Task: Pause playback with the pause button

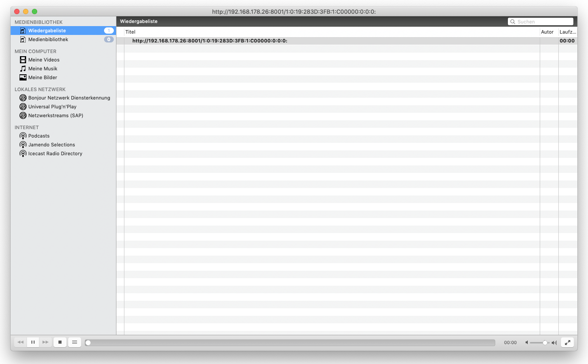Action: (33, 342)
